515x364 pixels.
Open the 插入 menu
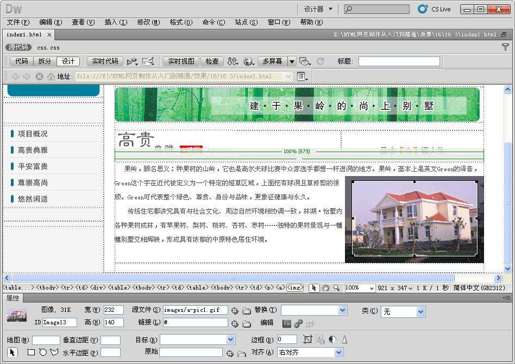pos(116,22)
